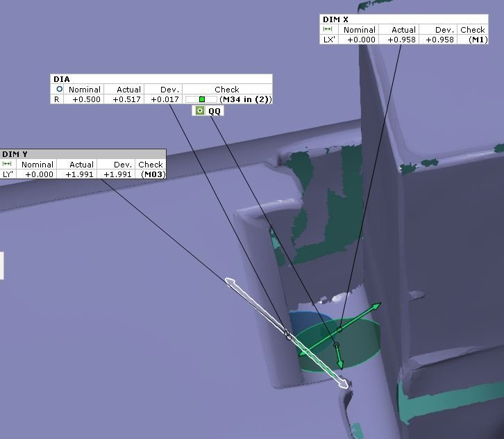Click the DIA Check column header

(227, 90)
